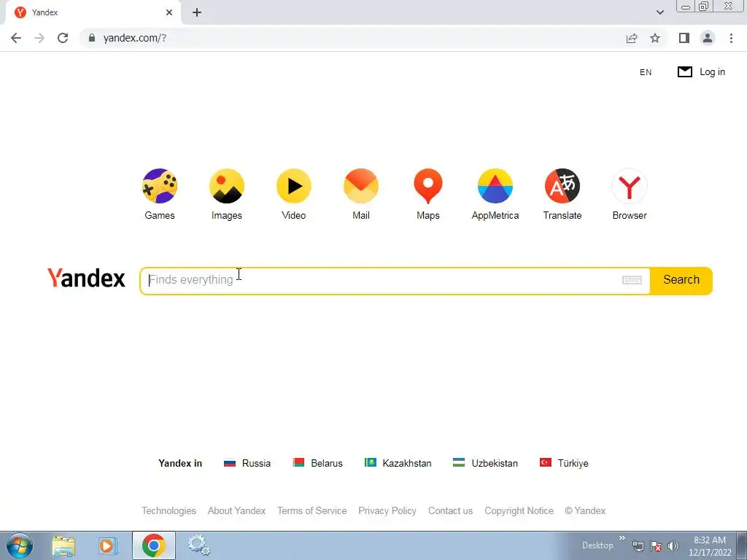The width and height of the screenshot is (747, 560).
Task: Share this page icon in address bar
Action: pyautogui.click(x=632, y=38)
